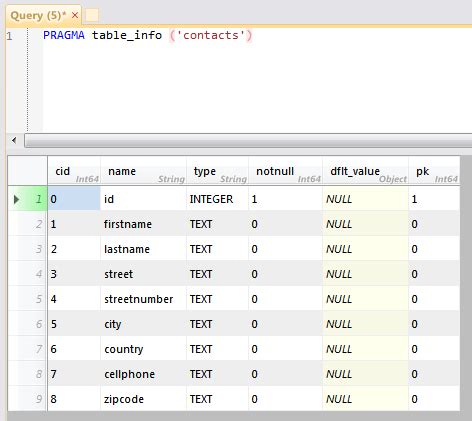Click the NULL default value in zipcode row
Image resolution: width=472 pixels, height=421 pixels.
coord(365,399)
